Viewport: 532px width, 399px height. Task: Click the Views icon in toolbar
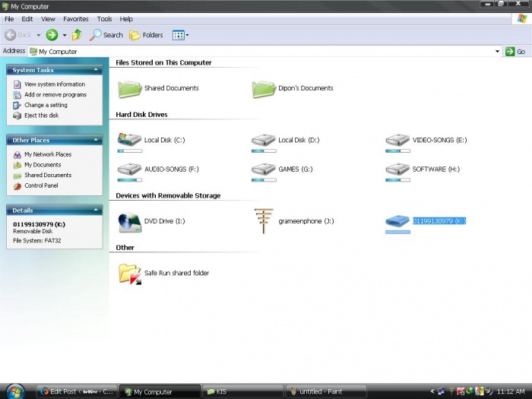178,35
